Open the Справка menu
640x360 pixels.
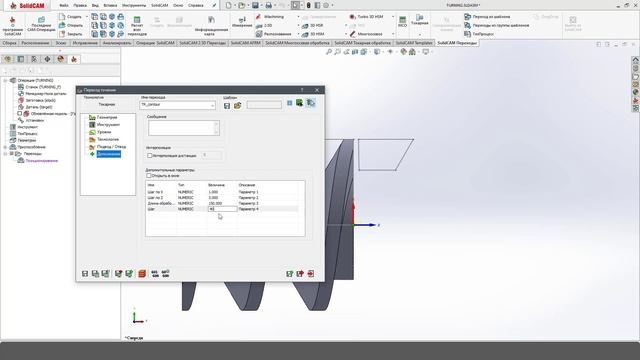click(x=196, y=5)
